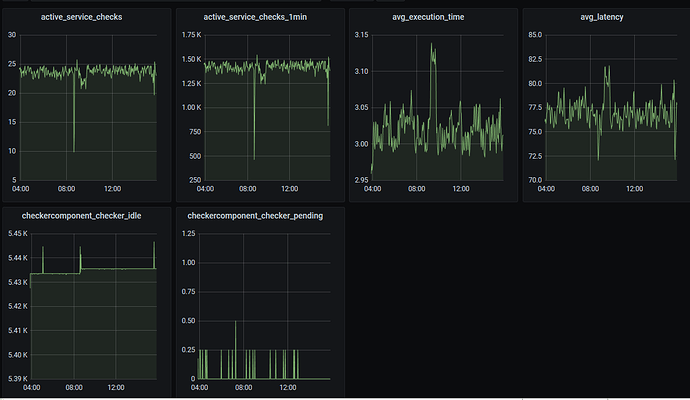Click the 85.0 label on avg_latency axis
Image resolution: width=690 pixels, height=400 pixels.
click(x=535, y=35)
